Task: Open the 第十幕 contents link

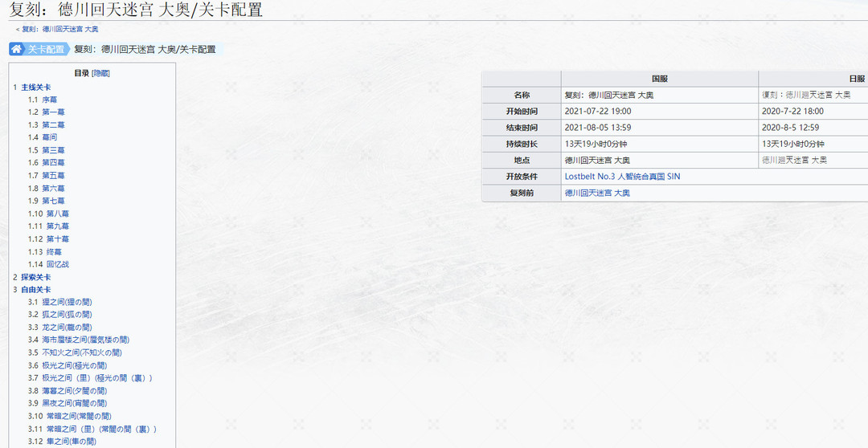Action: [x=57, y=238]
